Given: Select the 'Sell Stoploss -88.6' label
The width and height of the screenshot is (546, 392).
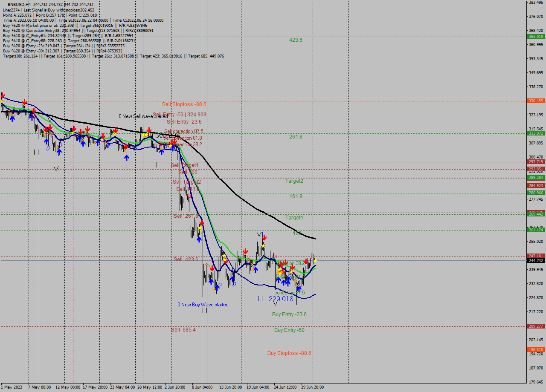Looking at the screenshot, I should 184,104.
